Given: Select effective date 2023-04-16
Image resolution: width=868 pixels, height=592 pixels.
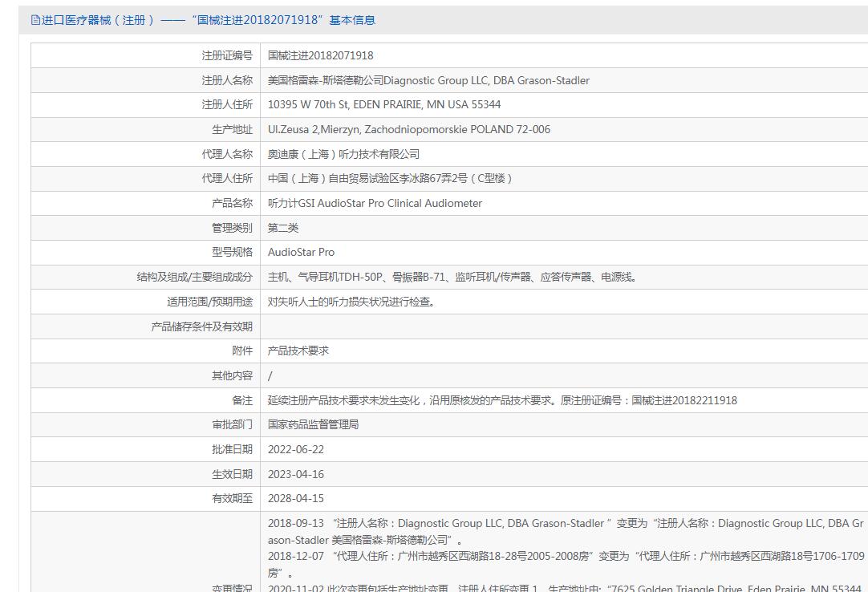Looking at the screenshot, I should coord(295,474).
